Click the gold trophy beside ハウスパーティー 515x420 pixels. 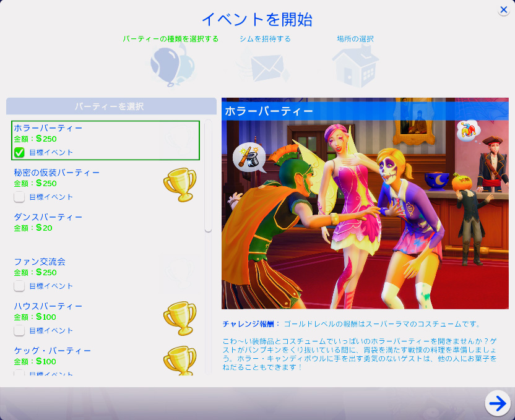[180, 316]
